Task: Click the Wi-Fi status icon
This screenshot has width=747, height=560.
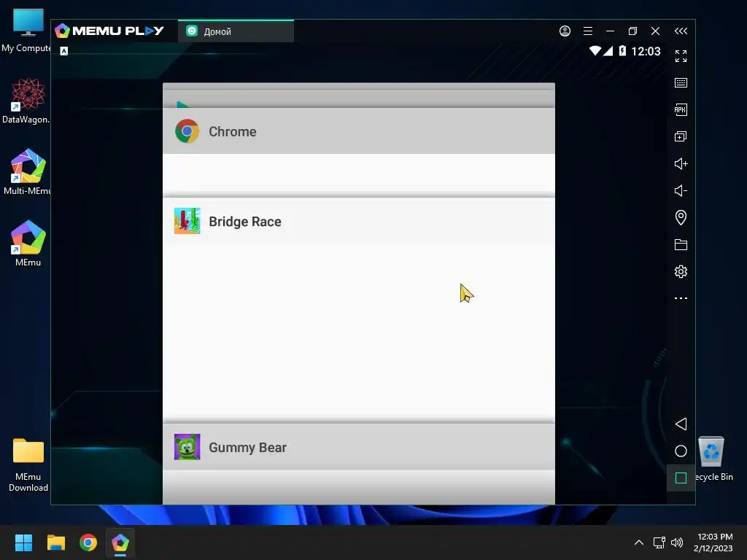Action: tap(595, 51)
